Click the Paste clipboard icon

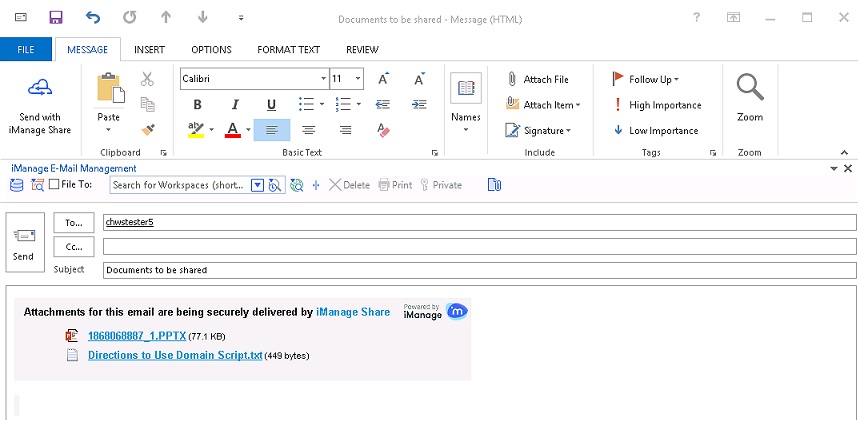pyautogui.click(x=111, y=88)
